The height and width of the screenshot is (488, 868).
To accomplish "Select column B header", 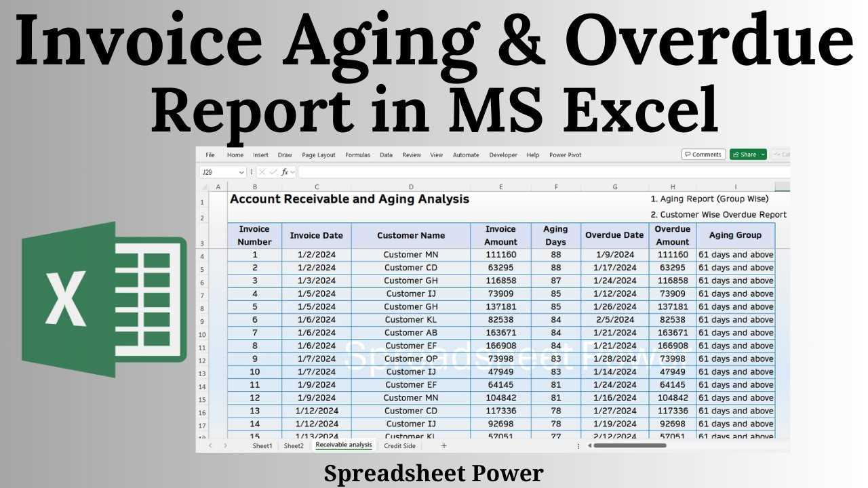I will click(x=254, y=186).
